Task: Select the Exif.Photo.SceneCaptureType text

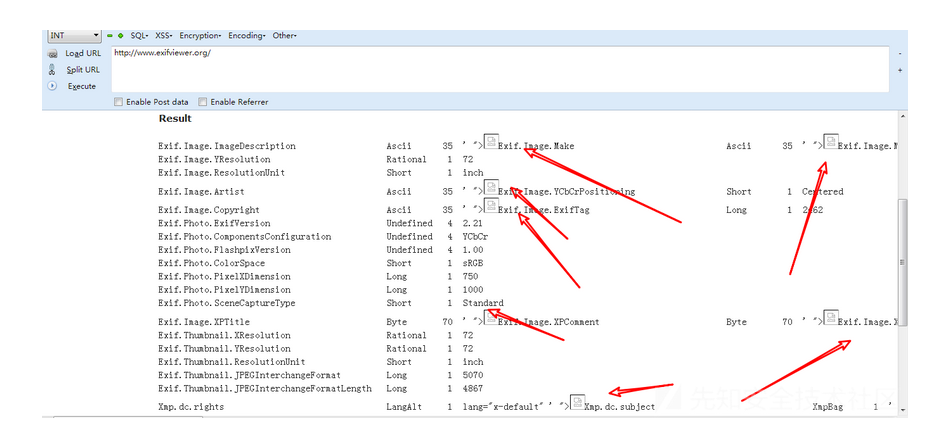Action: 227,303
